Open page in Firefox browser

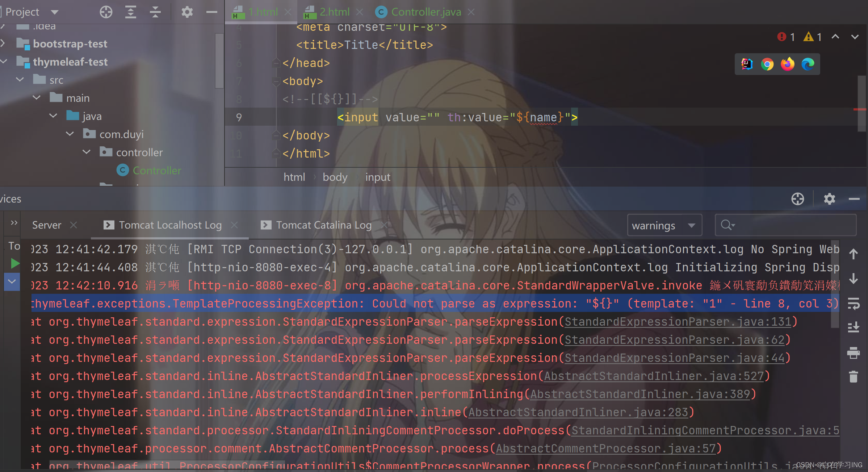point(787,64)
